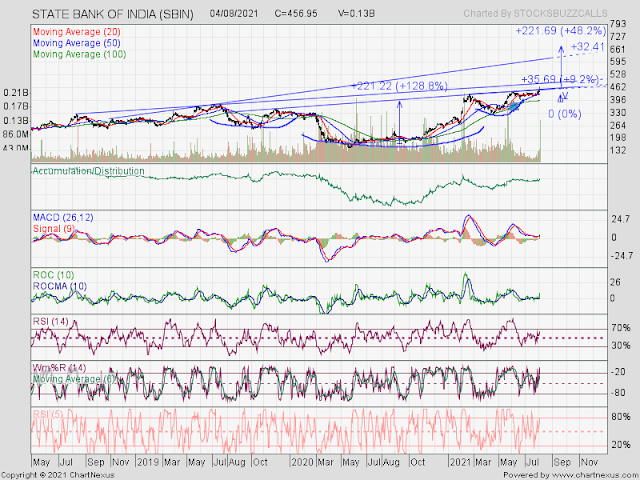The width and height of the screenshot is (640, 480).
Task: Click the 264 price axis value
Action: click(617, 125)
